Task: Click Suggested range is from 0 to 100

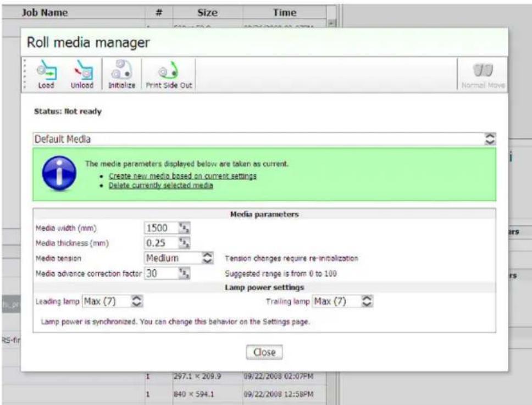Action: coord(281,274)
